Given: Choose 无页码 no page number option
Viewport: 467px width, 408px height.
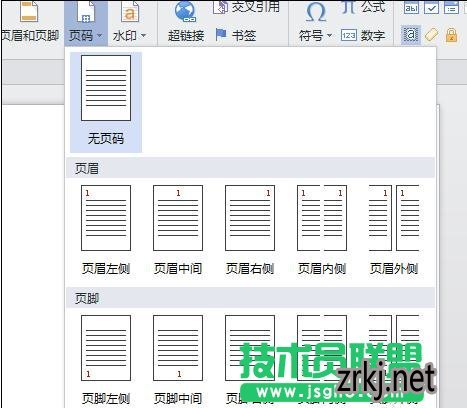Looking at the screenshot, I should [x=106, y=102].
